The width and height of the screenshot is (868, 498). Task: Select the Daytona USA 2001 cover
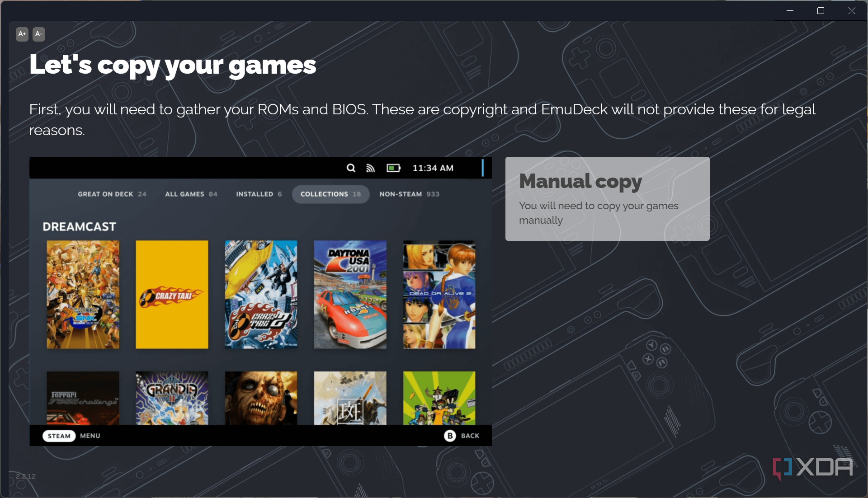(x=349, y=295)
